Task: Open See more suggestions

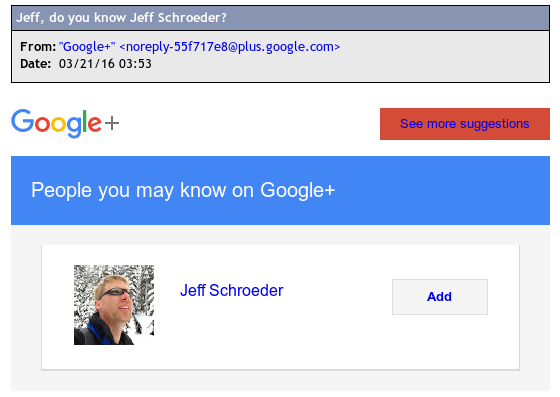Action: [465, 124]
